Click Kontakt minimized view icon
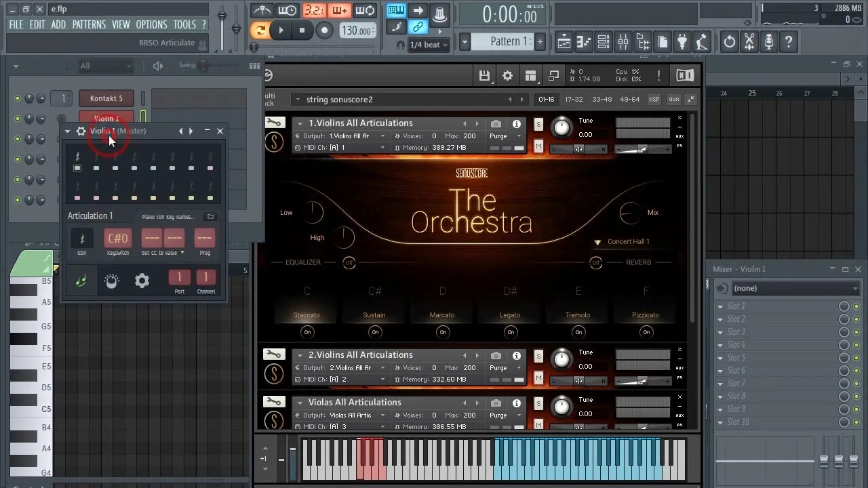The height and width of the screenshot is (488, 868). [x=553, y=76]
